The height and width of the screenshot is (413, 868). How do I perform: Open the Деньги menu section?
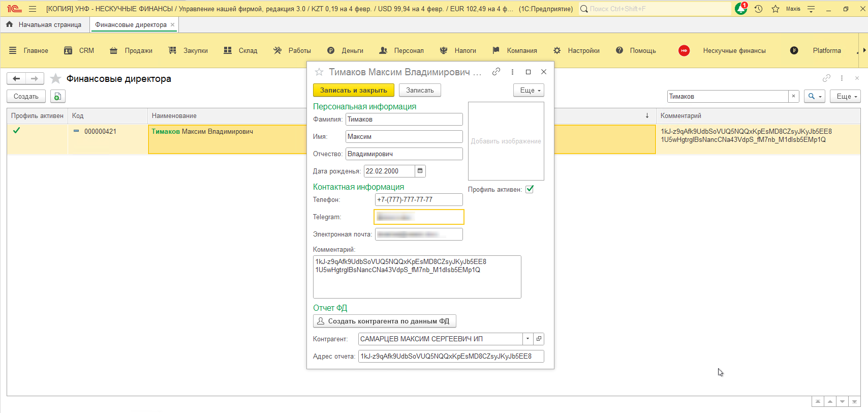pos(346,50)
